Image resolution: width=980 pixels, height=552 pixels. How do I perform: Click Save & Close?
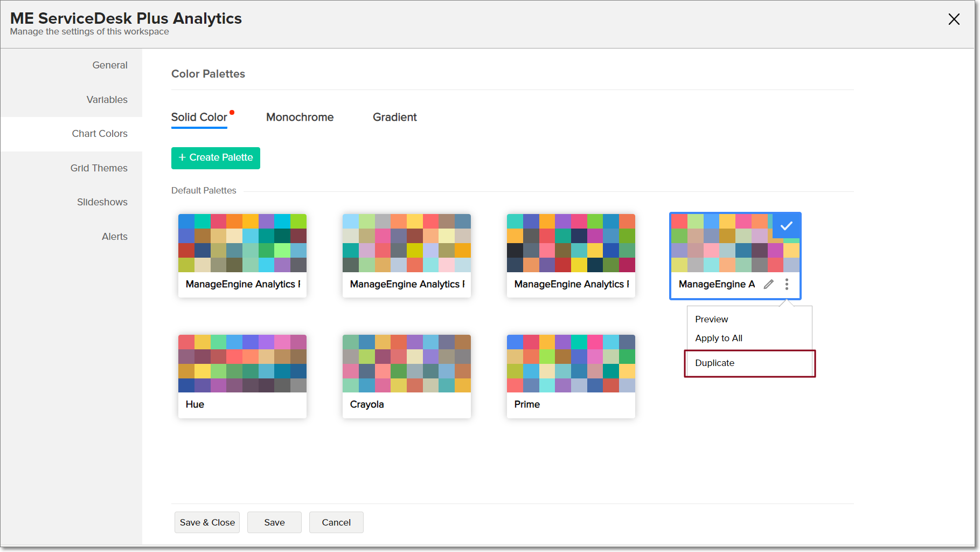(207, 522)
